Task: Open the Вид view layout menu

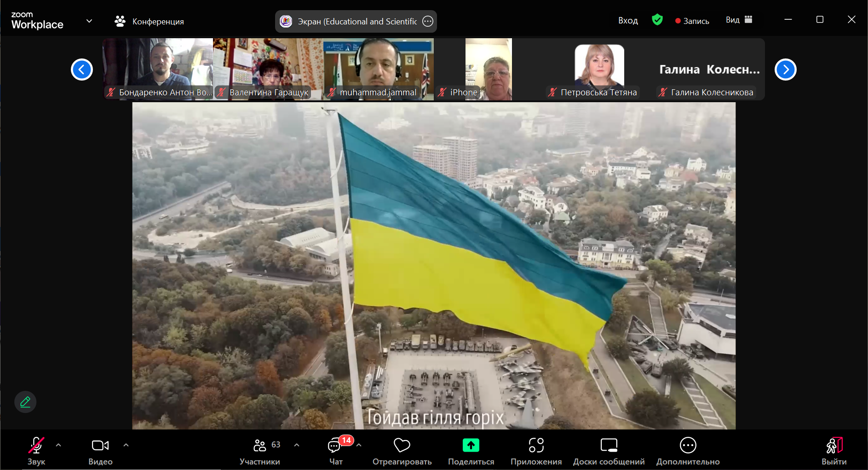Action: click(739, 20)
